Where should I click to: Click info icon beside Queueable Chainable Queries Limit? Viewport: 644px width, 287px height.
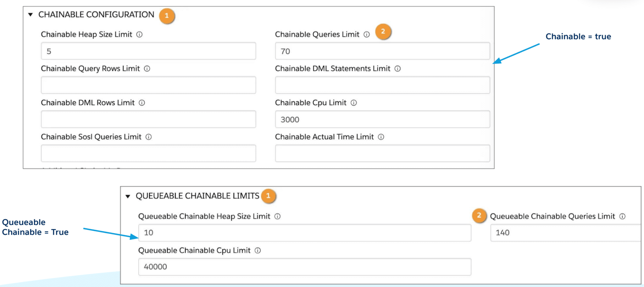tap(623, 217)
